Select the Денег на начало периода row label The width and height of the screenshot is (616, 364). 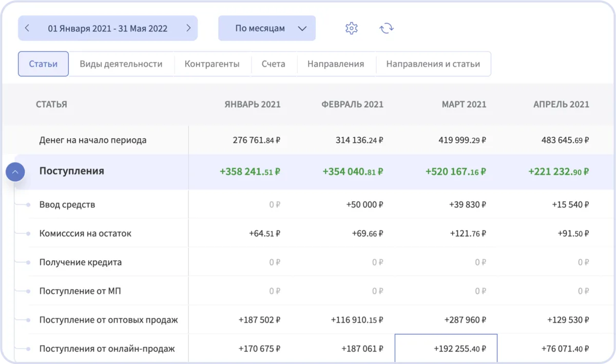tap(93, 140)
